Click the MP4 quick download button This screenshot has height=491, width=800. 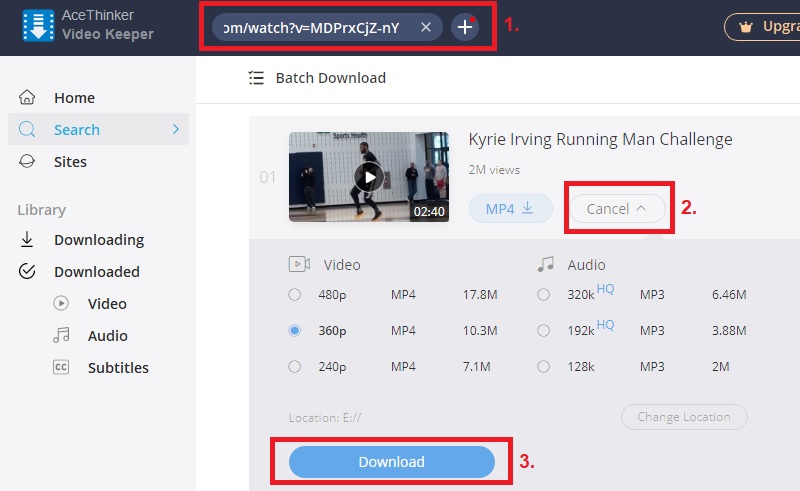[510, 209]
